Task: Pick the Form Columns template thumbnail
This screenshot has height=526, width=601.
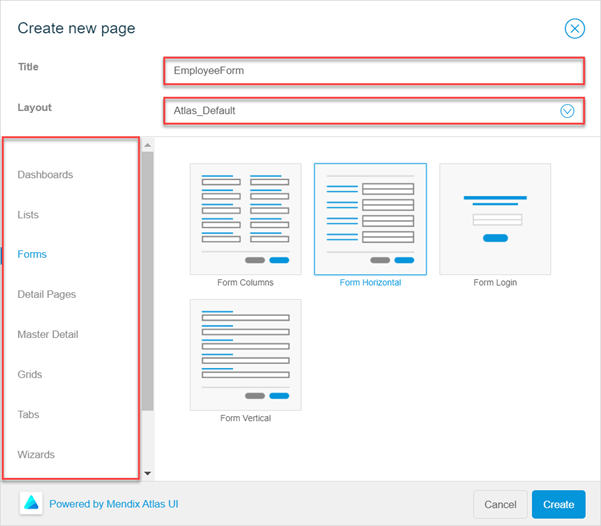Action: [245, 219]
